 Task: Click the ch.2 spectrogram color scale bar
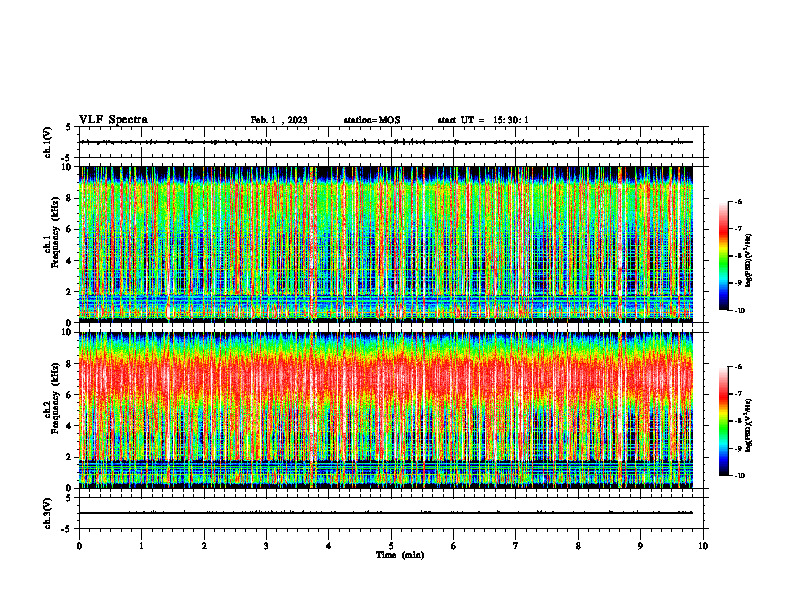[723, 421]
